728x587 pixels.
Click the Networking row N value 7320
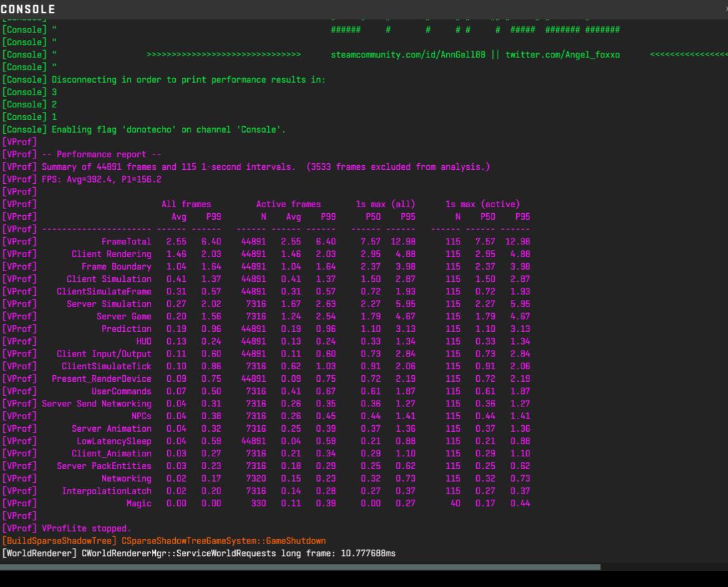[256, 478]
